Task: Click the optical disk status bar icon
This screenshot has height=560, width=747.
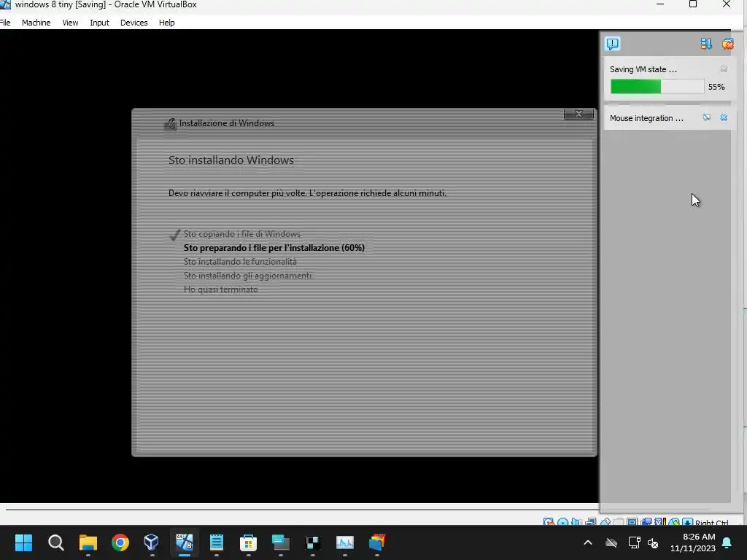Action: coord(562,522)
